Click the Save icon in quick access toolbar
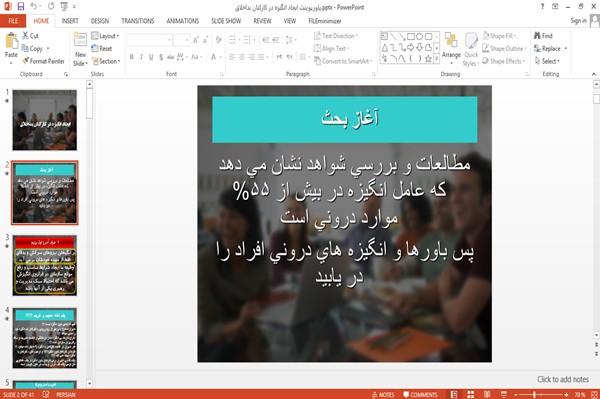 pos(21,7)
